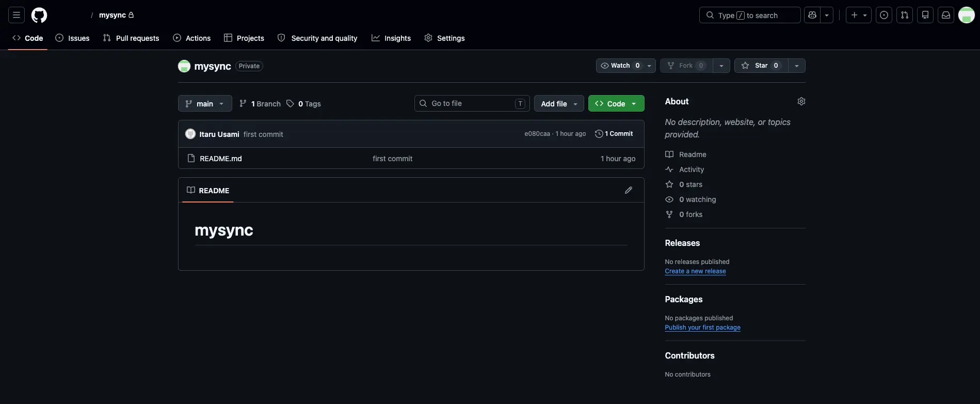
Task: Open the create new plus menu
Action: (x=859, y=15)
